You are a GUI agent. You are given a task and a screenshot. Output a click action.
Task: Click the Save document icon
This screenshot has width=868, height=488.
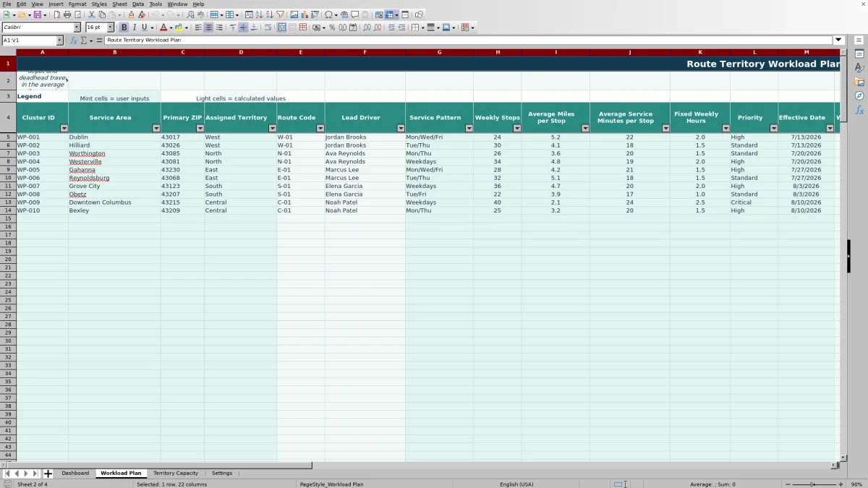pos(36,14)
